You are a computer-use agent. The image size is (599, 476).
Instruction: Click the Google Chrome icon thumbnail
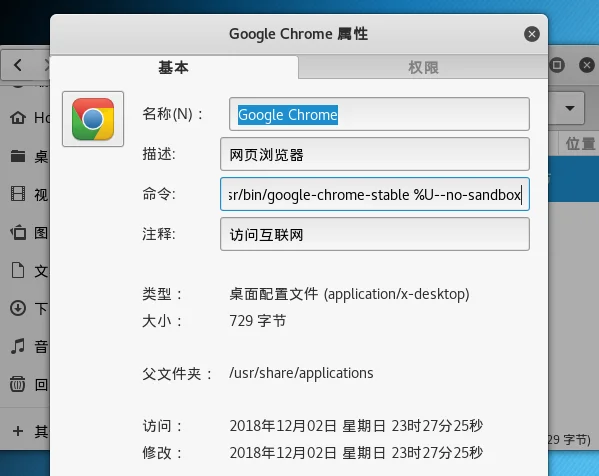click(93, 119)
